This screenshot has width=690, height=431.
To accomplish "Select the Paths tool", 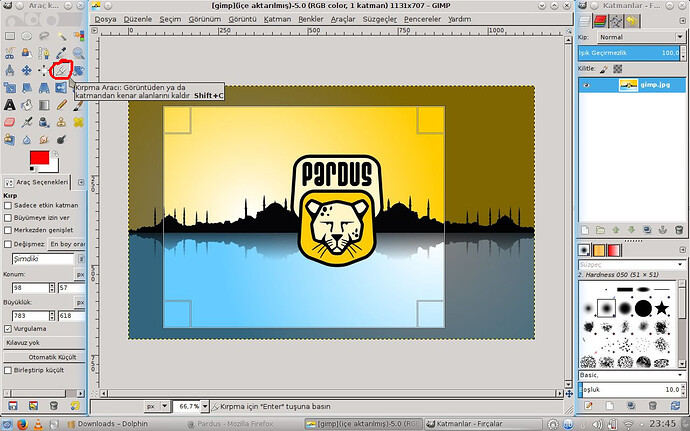I will tap(44, 53).
